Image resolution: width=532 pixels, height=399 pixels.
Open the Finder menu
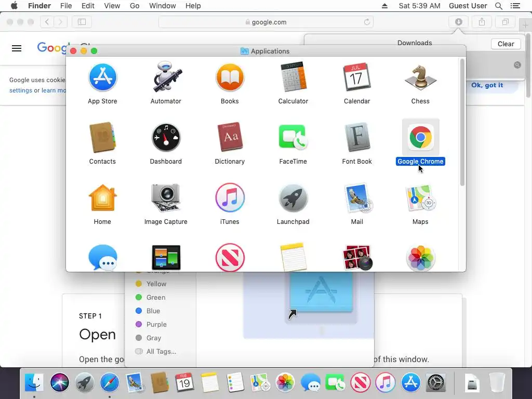coord(39,6)
